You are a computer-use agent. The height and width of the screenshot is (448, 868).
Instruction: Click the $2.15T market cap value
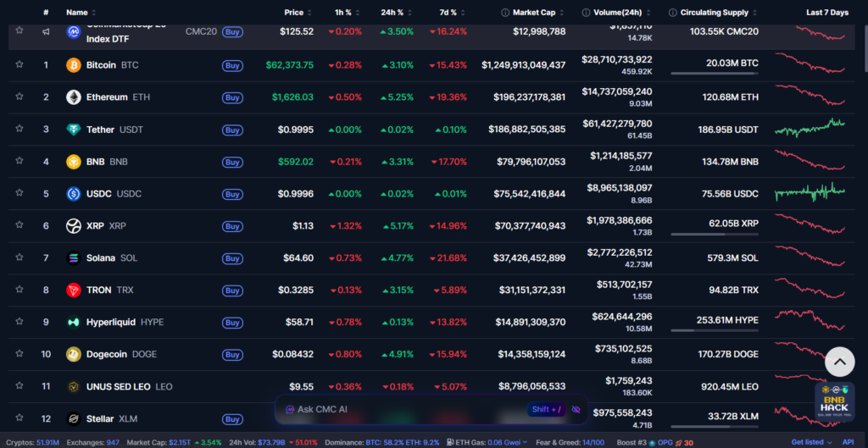[180, 442]
